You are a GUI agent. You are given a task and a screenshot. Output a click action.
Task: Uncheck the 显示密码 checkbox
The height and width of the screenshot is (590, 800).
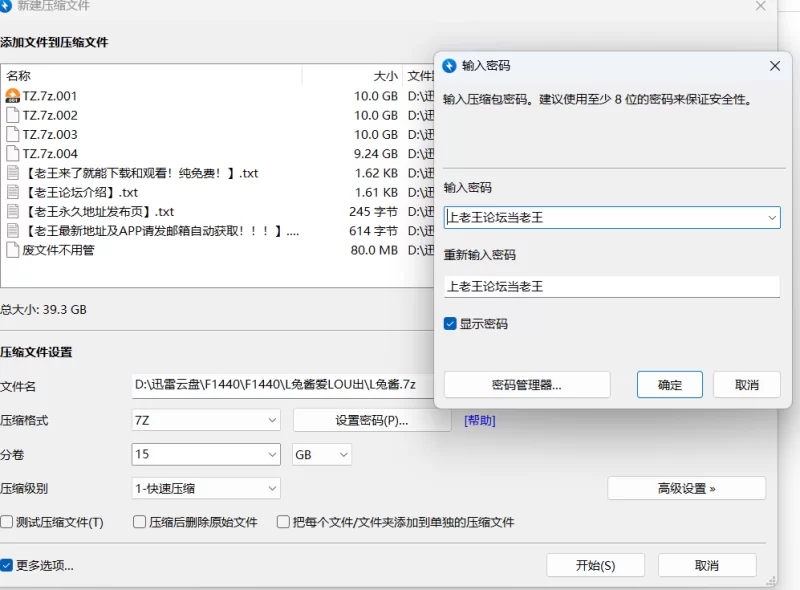[x=451, y=324]
